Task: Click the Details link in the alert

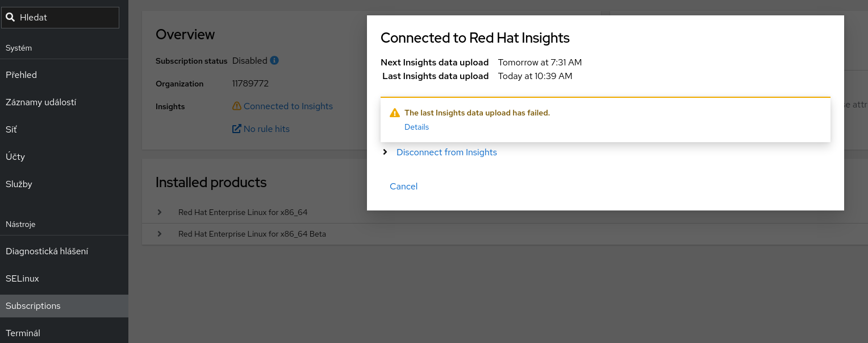Action: pyautogui.click(x=416, y=127)
